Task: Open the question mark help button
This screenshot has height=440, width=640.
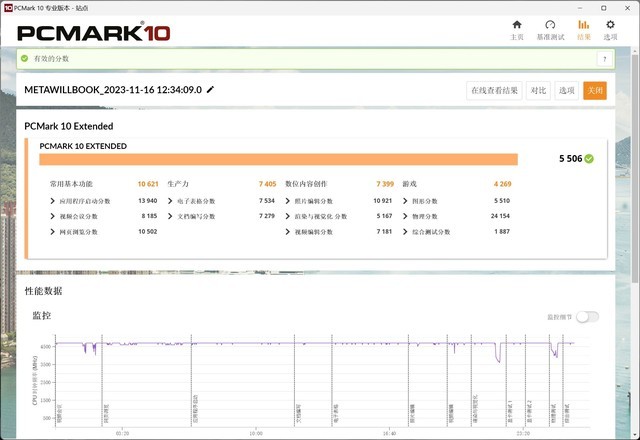Action: click(x=604, y=59)
